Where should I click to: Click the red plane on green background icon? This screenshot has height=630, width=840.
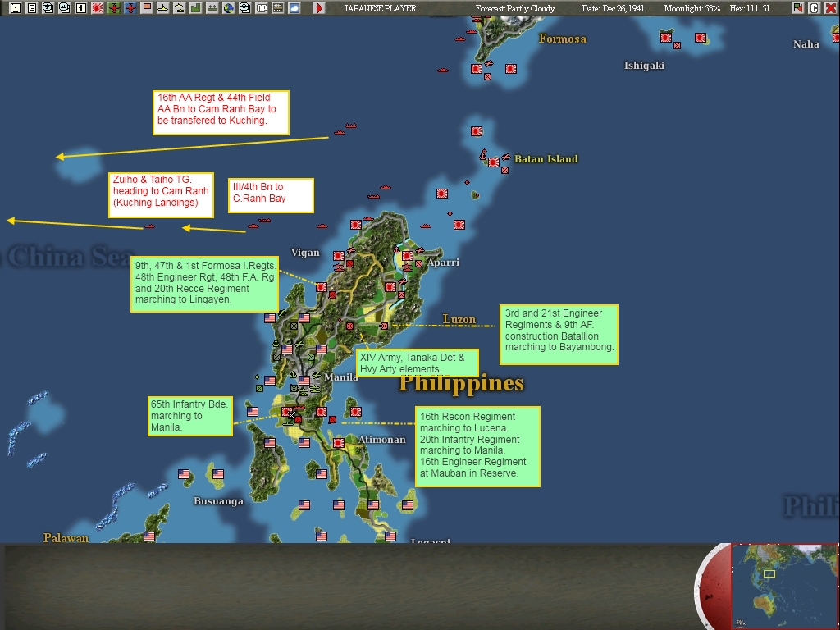click(114, 8)
